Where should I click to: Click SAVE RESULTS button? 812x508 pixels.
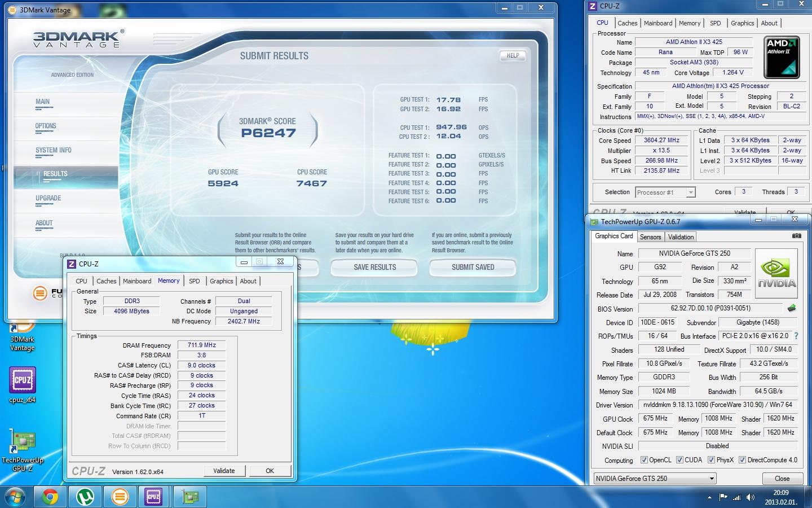point(374,268)
